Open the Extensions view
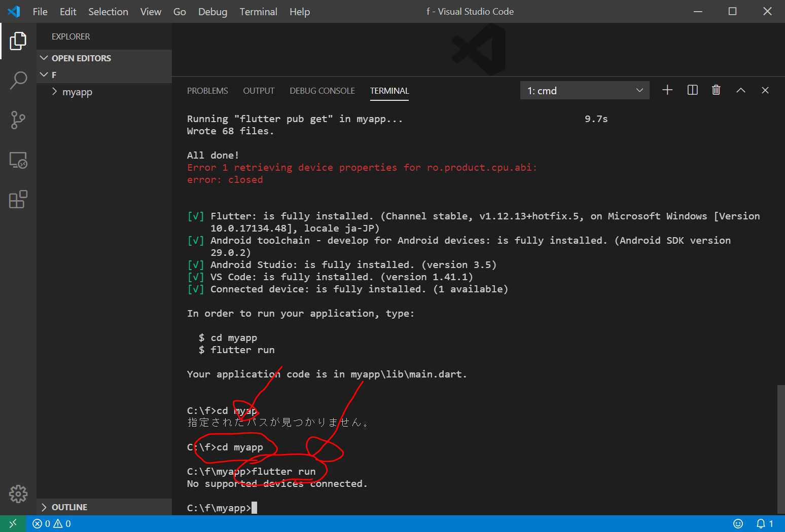785x532 pixels. point(18,200)
